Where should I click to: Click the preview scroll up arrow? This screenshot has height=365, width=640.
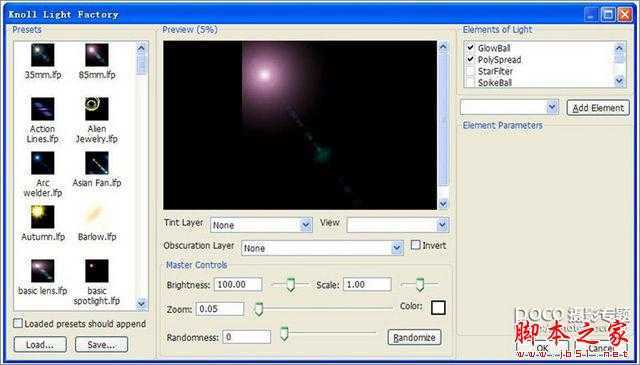[443, 47]
